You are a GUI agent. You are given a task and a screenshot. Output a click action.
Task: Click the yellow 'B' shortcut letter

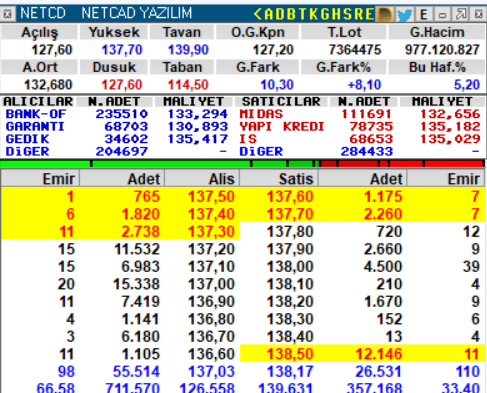tap(292, 14)
